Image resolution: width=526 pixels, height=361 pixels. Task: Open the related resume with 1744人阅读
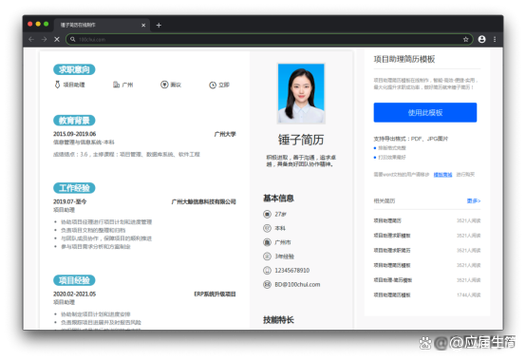point(392,295)
